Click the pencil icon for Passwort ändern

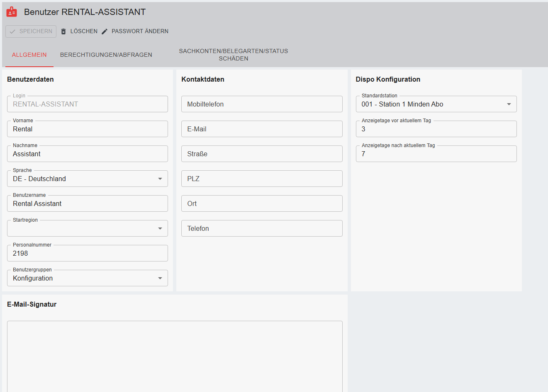(x=105, y=31)
